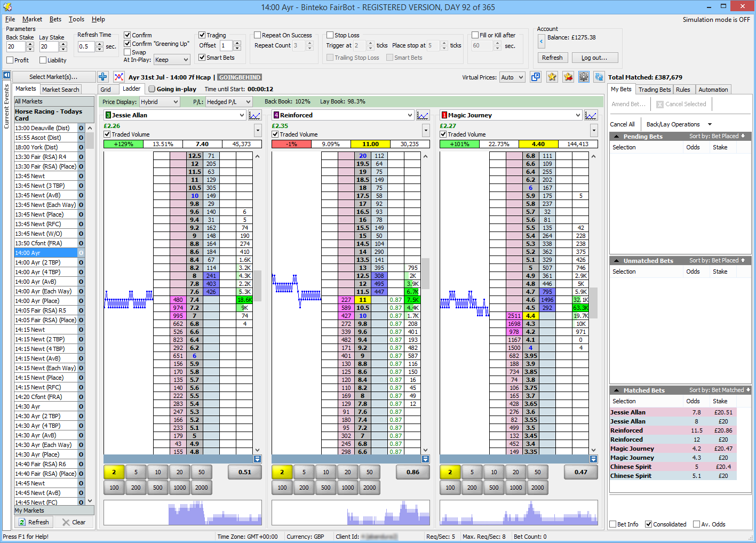Open the chart icon beside Jessie Allan
The image size is (756, 543).
[254, 115]
